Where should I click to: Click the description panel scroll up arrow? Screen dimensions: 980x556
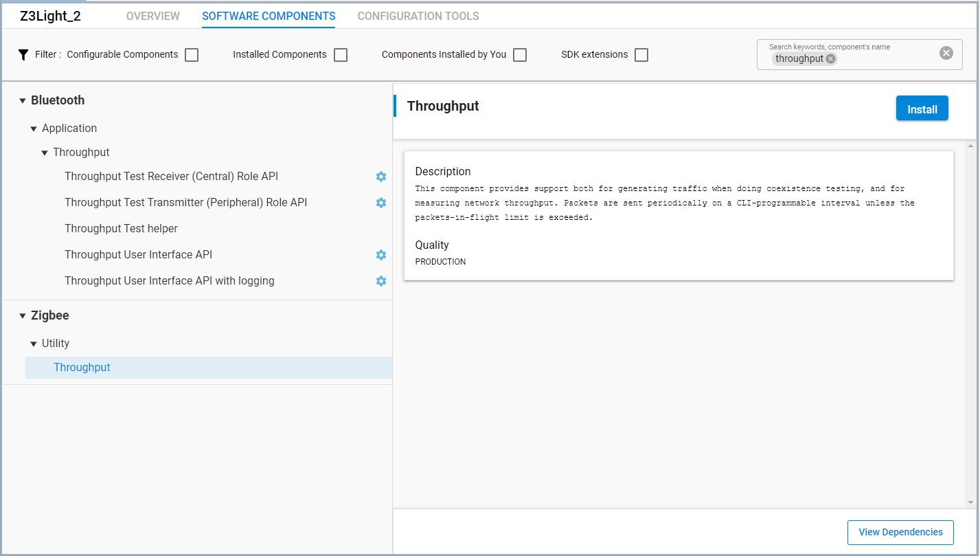970,146
